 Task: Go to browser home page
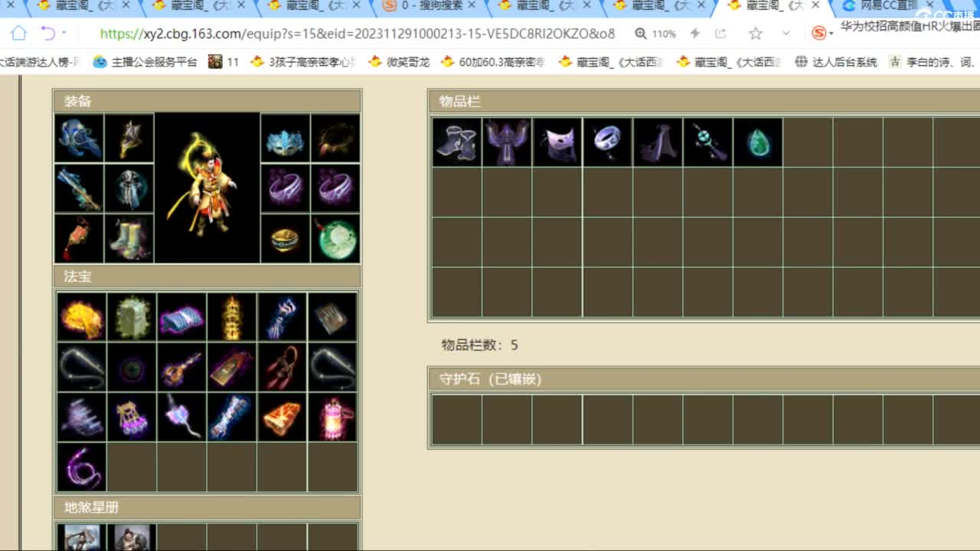coord(18,34)
